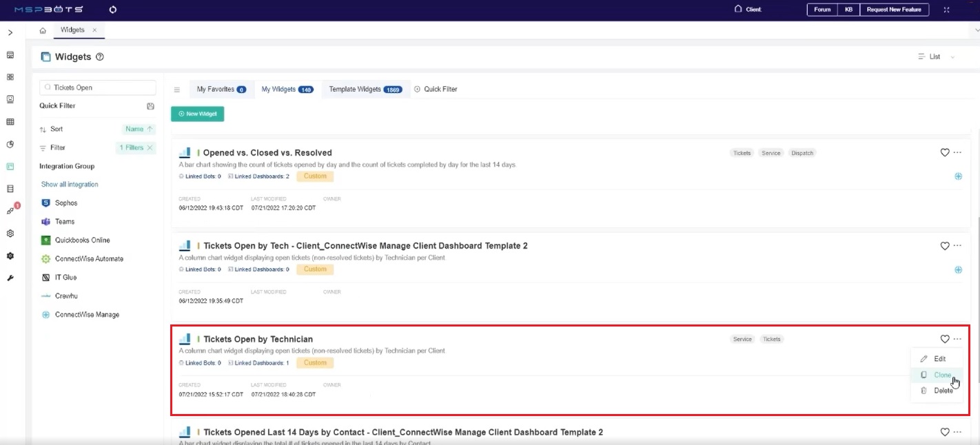
Task: Expand the collapsed sidebar with the arrow
Action: tap(10, 32)
